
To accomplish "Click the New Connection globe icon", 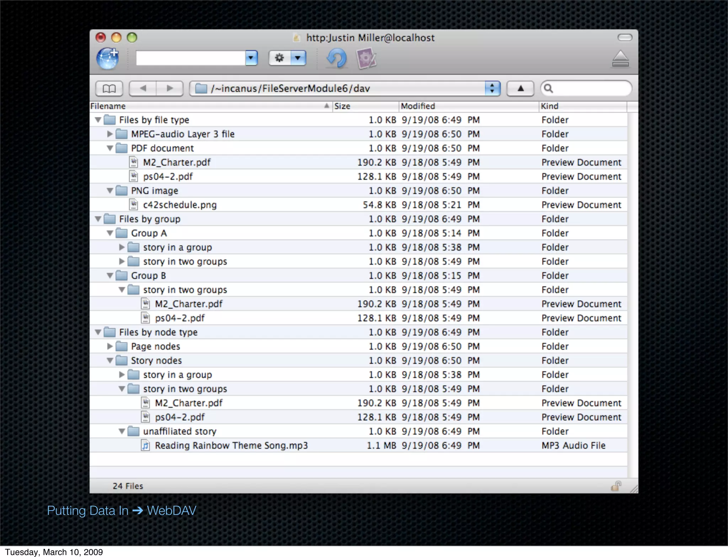I will pos(108,58).
